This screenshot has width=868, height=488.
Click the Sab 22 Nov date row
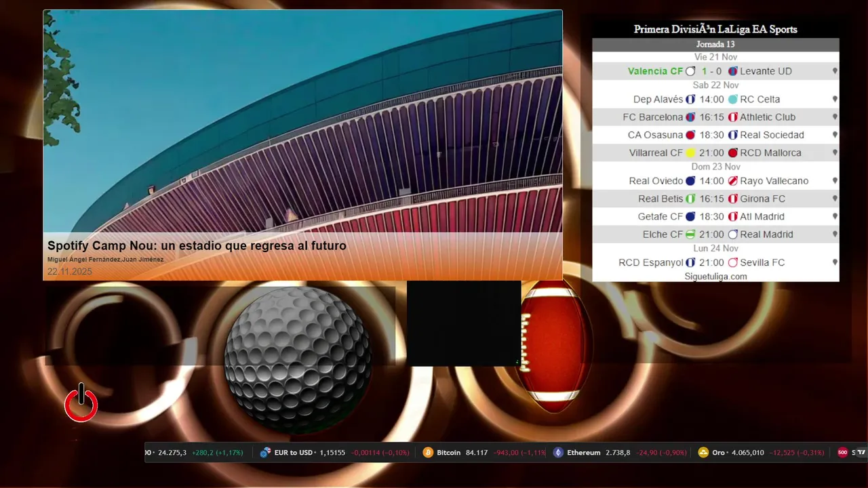click(715, 85)
